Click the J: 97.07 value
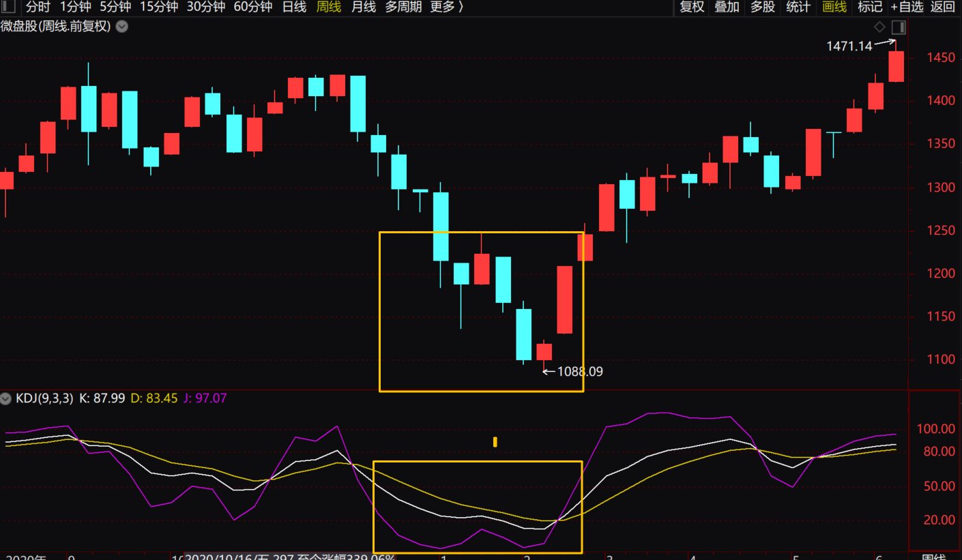The width and height of the screenshot is (962, 560). (x=205, y=398)
